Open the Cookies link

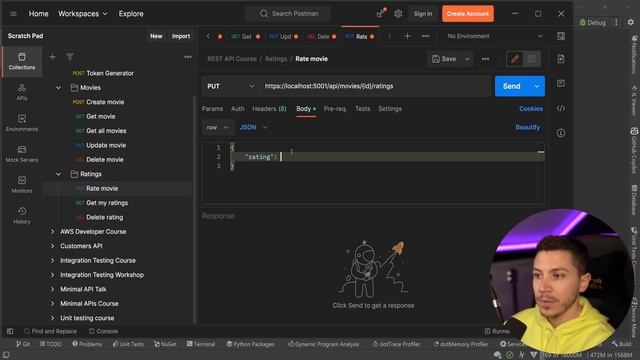(x=531, y=109)
